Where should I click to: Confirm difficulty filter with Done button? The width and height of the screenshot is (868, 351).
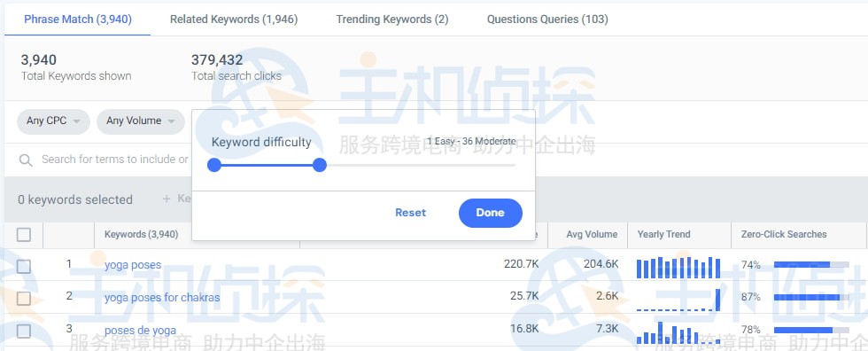[x=491, y=213]
